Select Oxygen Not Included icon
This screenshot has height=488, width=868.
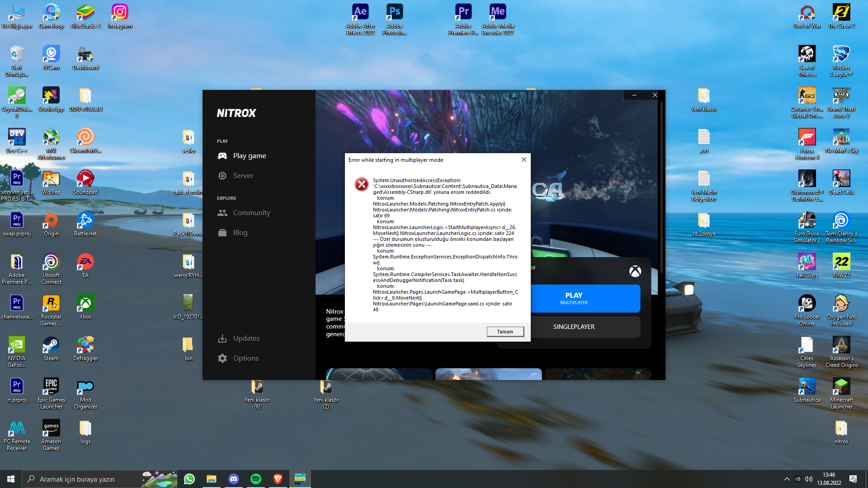841,310
